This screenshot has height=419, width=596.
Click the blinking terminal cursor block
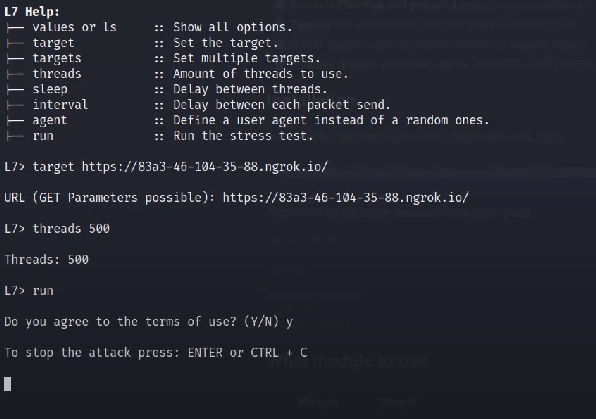pos(8,384)
